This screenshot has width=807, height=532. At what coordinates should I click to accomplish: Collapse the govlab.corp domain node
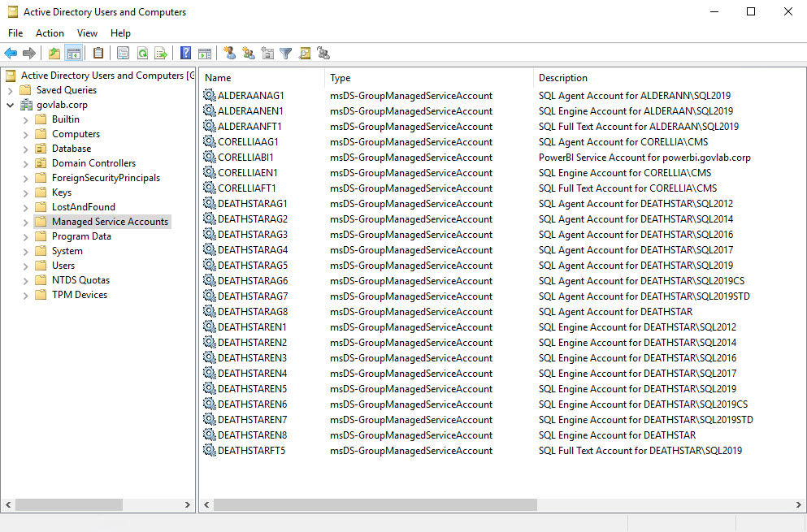coord(11,104)
